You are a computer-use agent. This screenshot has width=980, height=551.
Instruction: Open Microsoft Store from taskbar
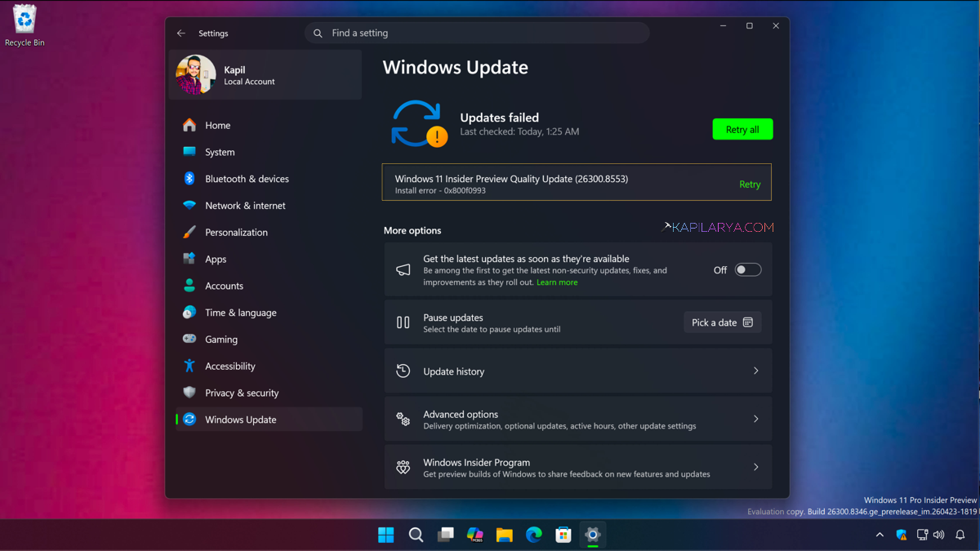(563, 535)
